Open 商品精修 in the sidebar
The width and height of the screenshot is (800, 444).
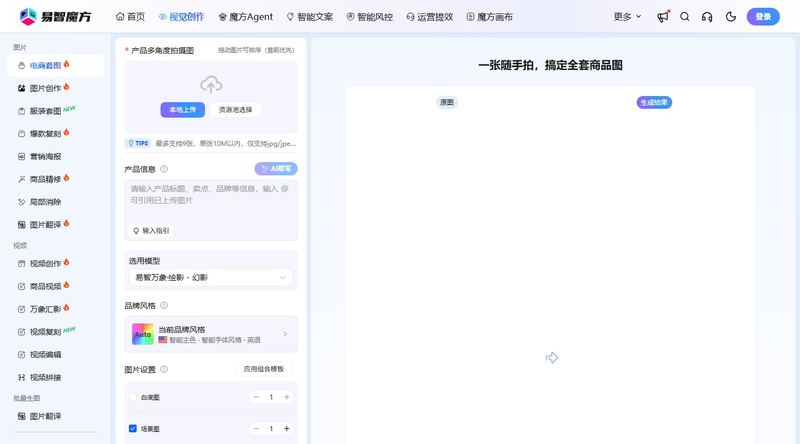point(55,179)
